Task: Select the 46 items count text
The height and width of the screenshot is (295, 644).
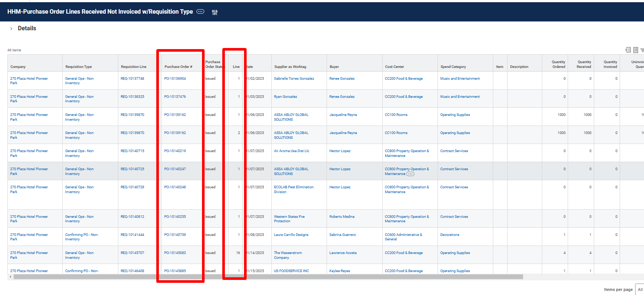Action: click(x=14, y=50)
